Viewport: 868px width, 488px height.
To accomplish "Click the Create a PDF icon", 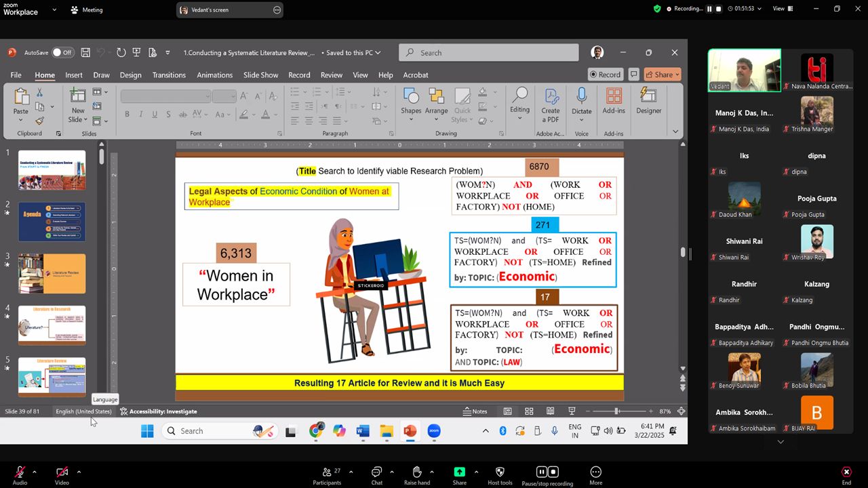I will point(551,97).
